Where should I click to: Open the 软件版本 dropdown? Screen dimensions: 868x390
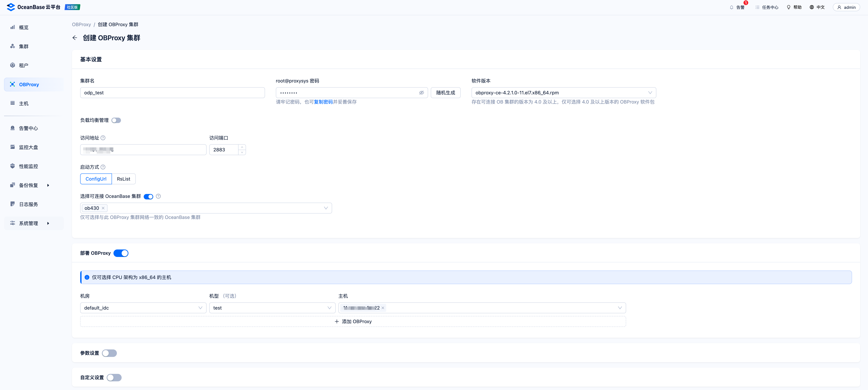563,93
